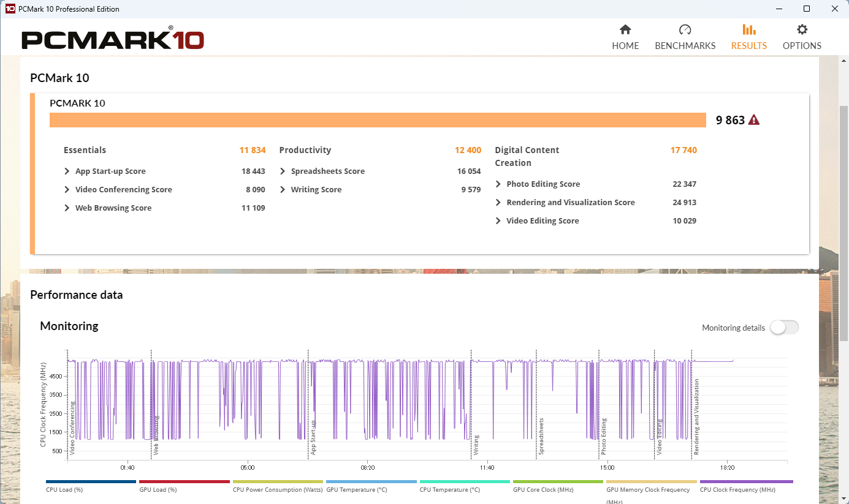Select the OPTIONS tab label
The height and width of the screenshot is (504, 849).
click(802, 46)
